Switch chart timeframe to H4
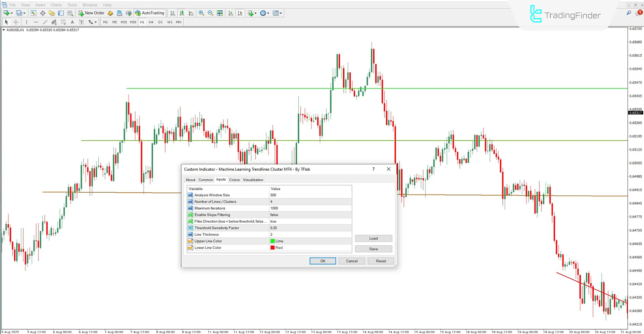Viewport: 644px width, 334px height. pyautogui.click(x=151, y=22)
